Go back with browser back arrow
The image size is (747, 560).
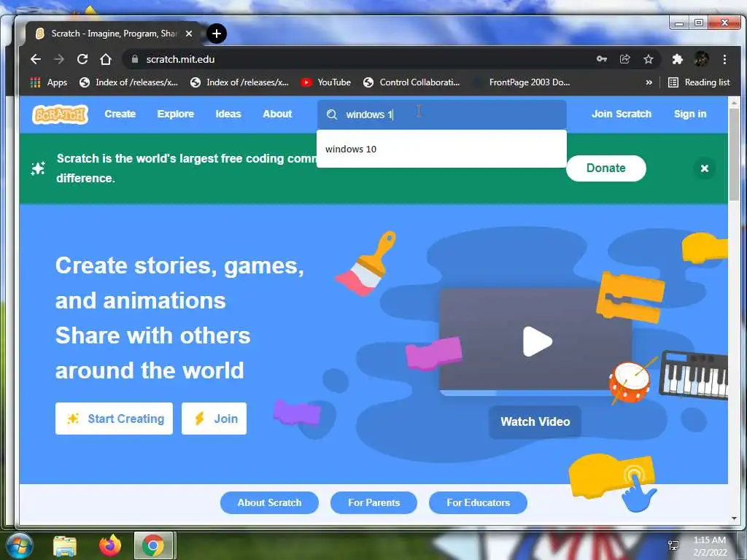coord(36,59)
